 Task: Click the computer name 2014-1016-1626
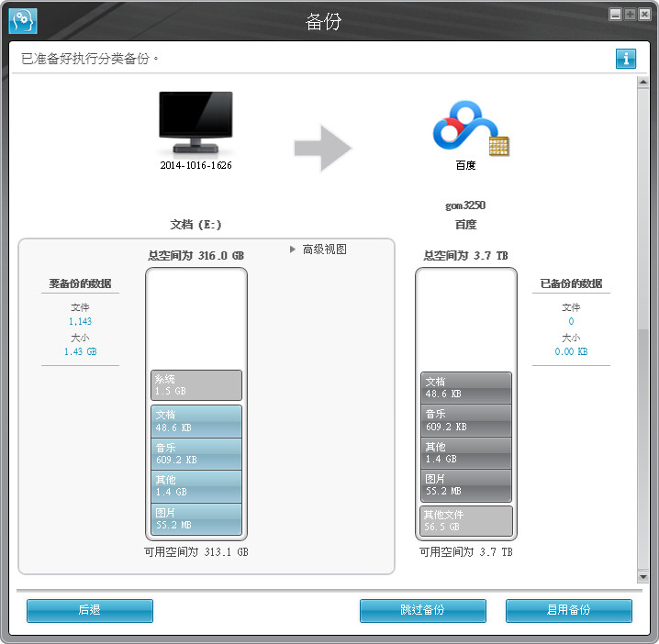click(195, 165)
